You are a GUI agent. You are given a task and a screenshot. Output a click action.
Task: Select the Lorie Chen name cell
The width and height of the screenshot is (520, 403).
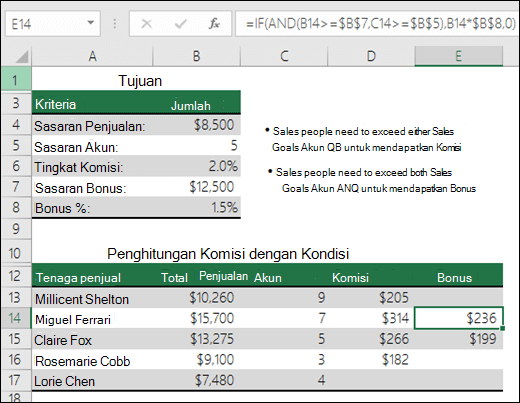point(92,380)
